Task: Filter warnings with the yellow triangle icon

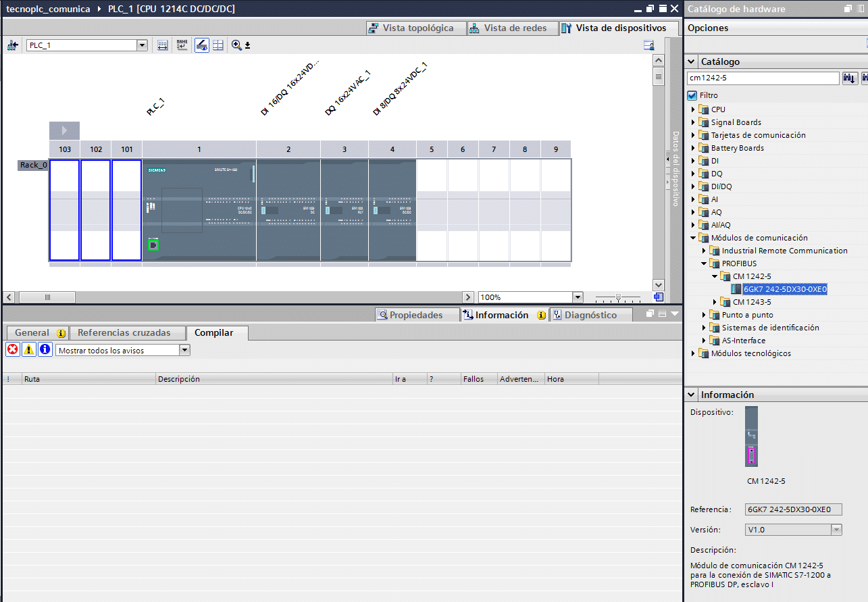Action: point(29,349)
